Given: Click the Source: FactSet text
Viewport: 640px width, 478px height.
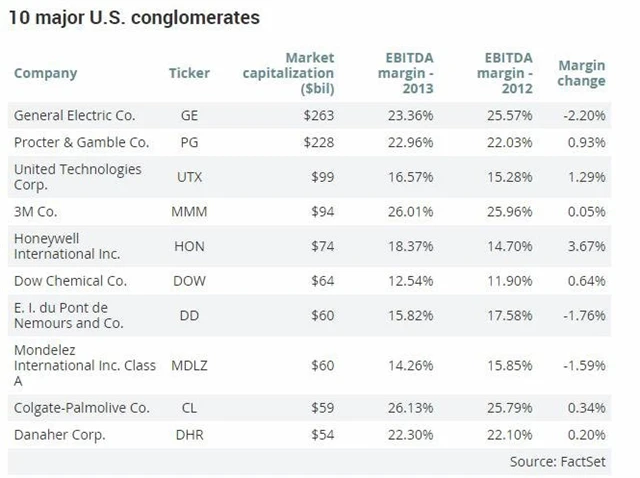Looking at the screenshot, I should (560, 461).
